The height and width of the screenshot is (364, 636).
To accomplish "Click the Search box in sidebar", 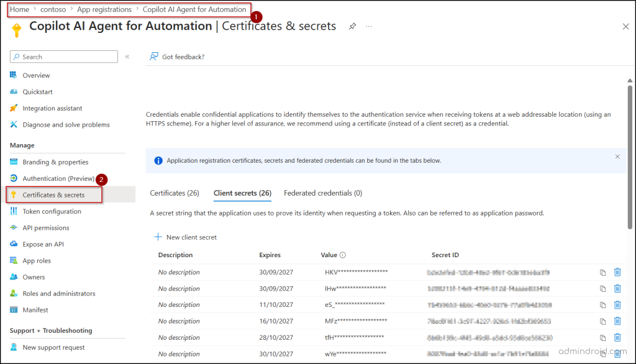I will [x=64, y=57].
